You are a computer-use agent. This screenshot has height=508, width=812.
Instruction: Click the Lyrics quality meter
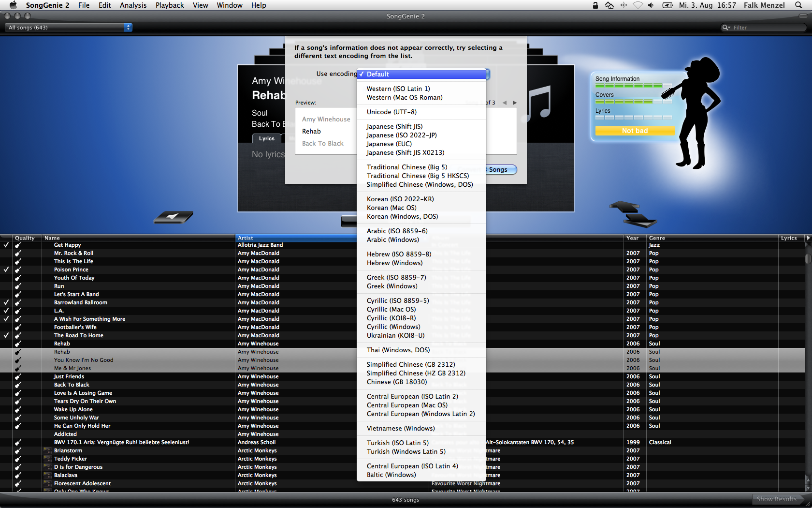tap(634, 118)
